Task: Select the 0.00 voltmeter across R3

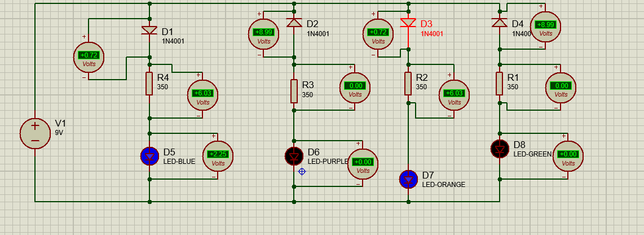Action: (355, 87)
